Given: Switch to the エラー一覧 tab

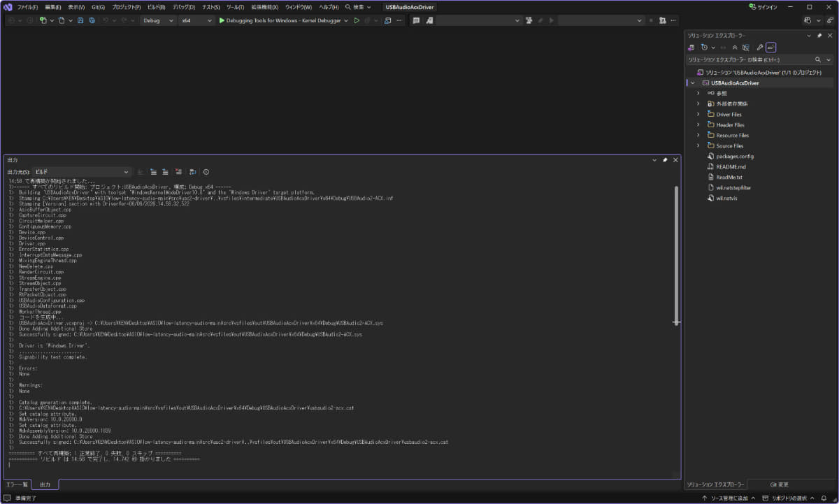Looking at the screenshot, I should pos(17,484).
